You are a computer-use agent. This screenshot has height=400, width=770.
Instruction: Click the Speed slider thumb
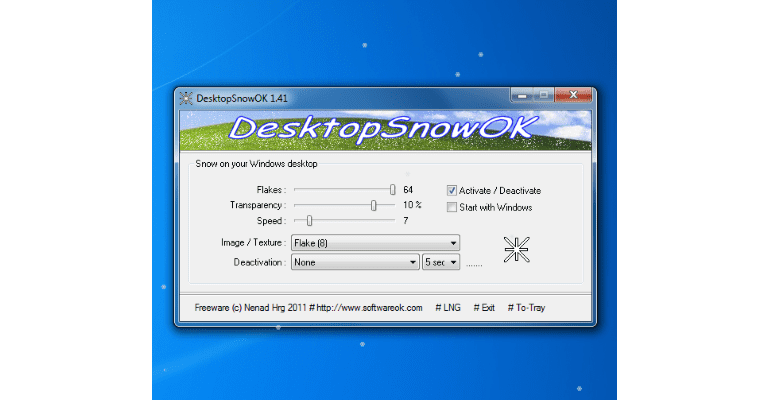click(x=310, y=220)
